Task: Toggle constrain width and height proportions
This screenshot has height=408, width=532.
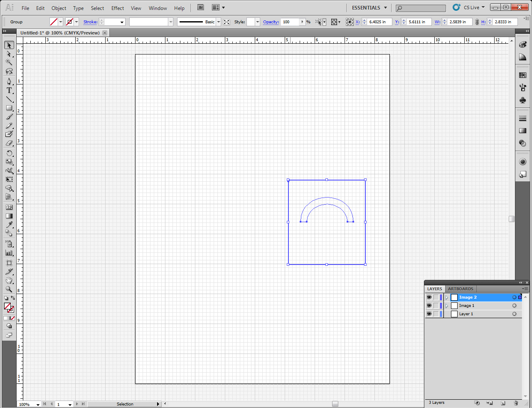Action: [477, 22]
